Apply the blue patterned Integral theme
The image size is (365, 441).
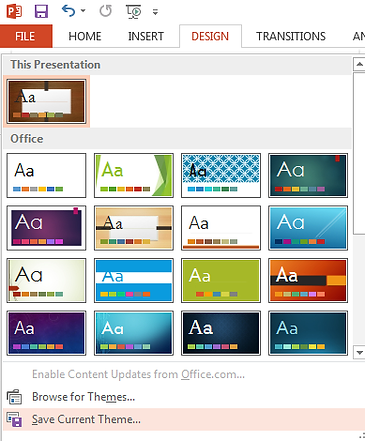(221, 175)
